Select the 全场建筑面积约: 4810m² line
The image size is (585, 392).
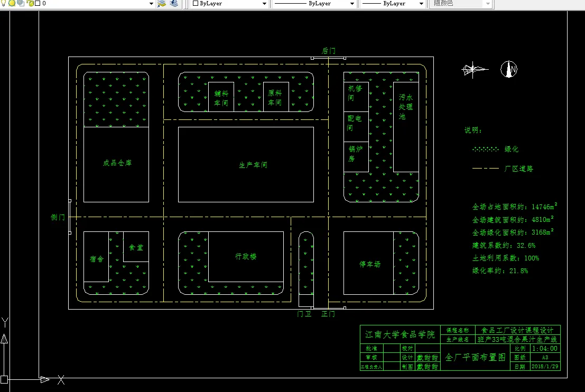[513, 219]
